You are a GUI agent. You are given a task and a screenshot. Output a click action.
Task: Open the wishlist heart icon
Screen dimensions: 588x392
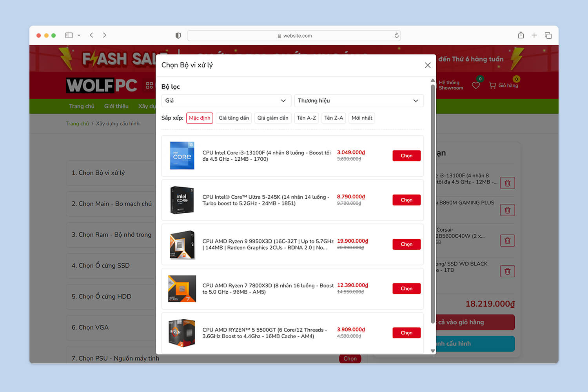(x=476, y=85)
